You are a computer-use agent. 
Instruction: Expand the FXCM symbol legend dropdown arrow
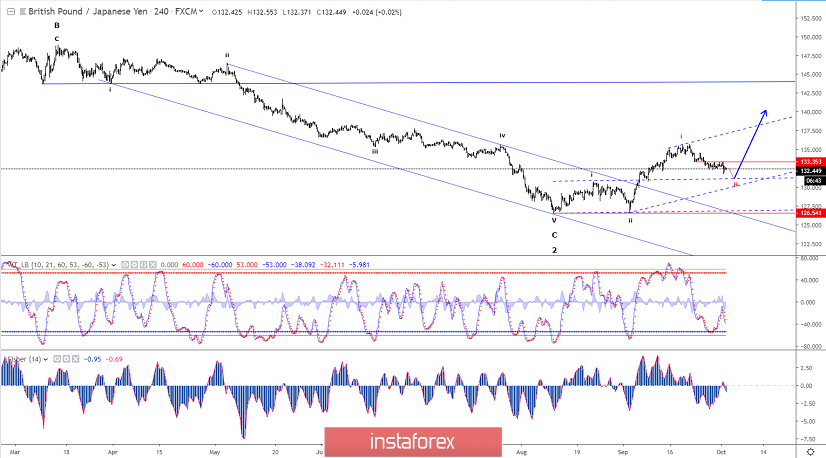[201, 11]
